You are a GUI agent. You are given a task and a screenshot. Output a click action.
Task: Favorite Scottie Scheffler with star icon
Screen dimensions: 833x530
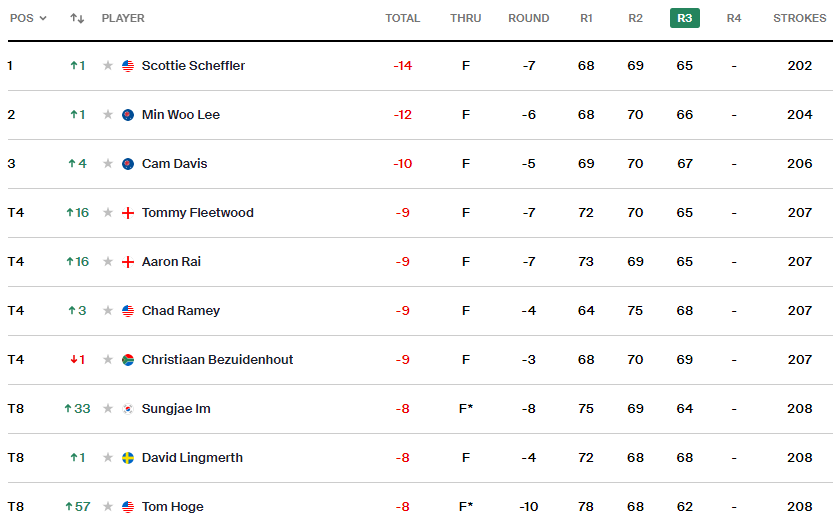tap(108, 66)
